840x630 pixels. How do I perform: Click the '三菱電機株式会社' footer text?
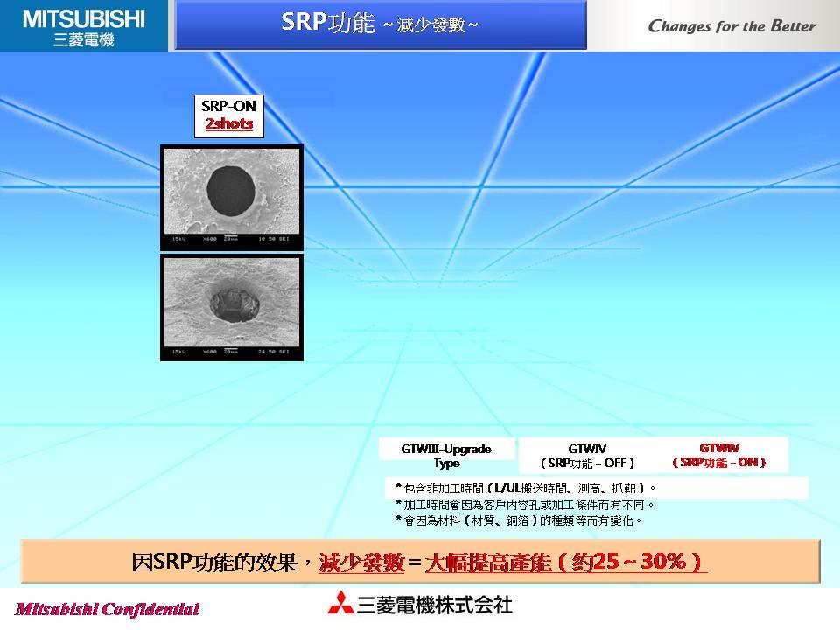[x=435, y=605]
